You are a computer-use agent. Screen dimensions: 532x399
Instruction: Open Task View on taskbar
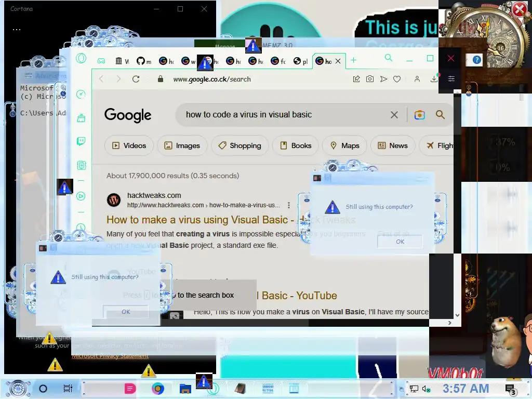tap(68, 389)
